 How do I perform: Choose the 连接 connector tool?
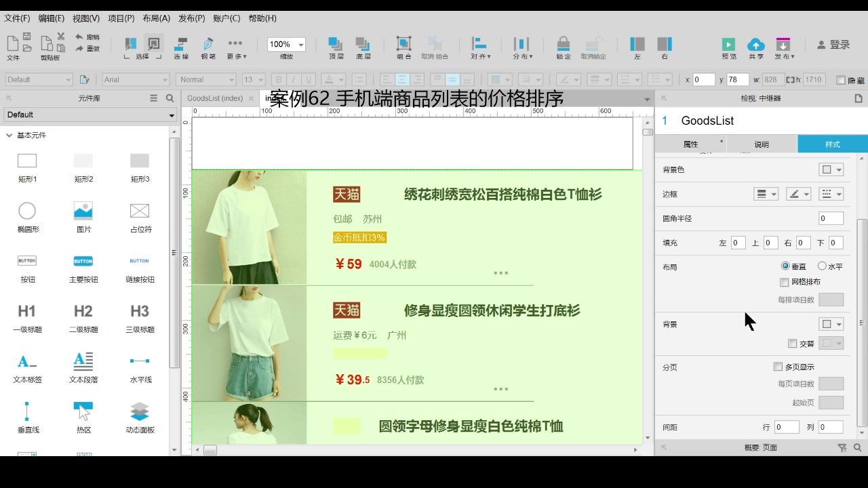point(181,47)
